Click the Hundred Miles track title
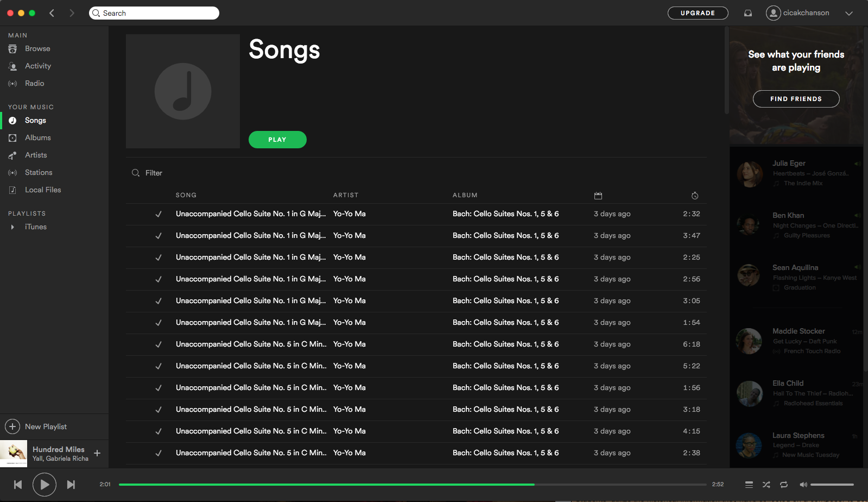 (59, 449)
